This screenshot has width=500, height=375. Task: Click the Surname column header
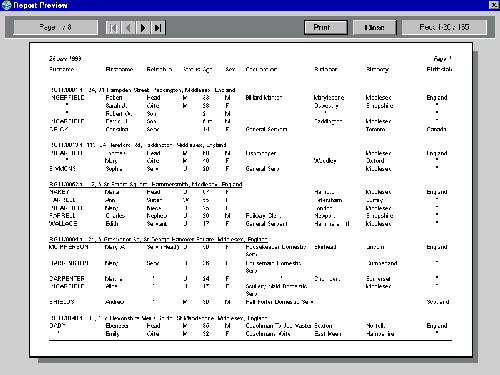62,69
